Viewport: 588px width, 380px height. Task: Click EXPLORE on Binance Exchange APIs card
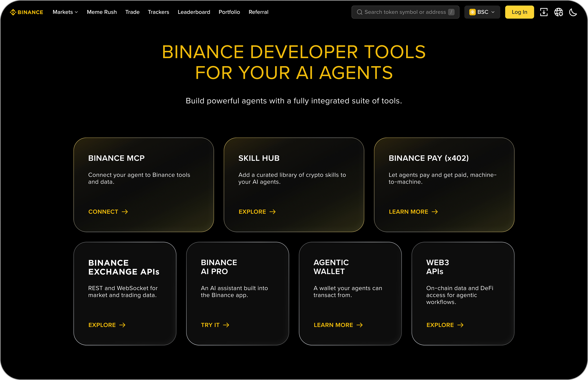click(107, 325)
